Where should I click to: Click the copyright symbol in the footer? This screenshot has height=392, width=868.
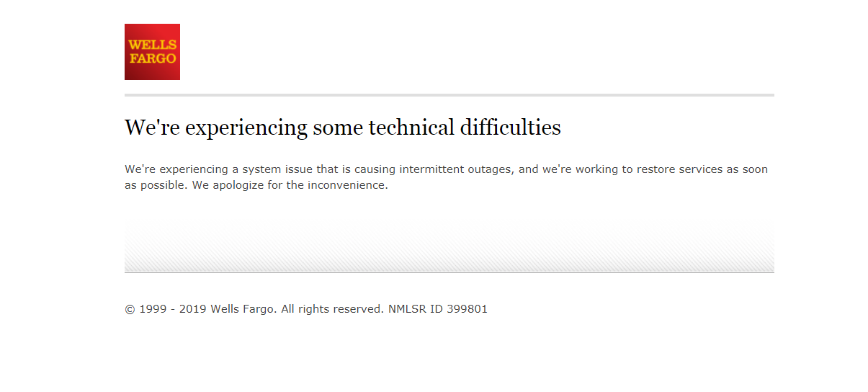130,309
